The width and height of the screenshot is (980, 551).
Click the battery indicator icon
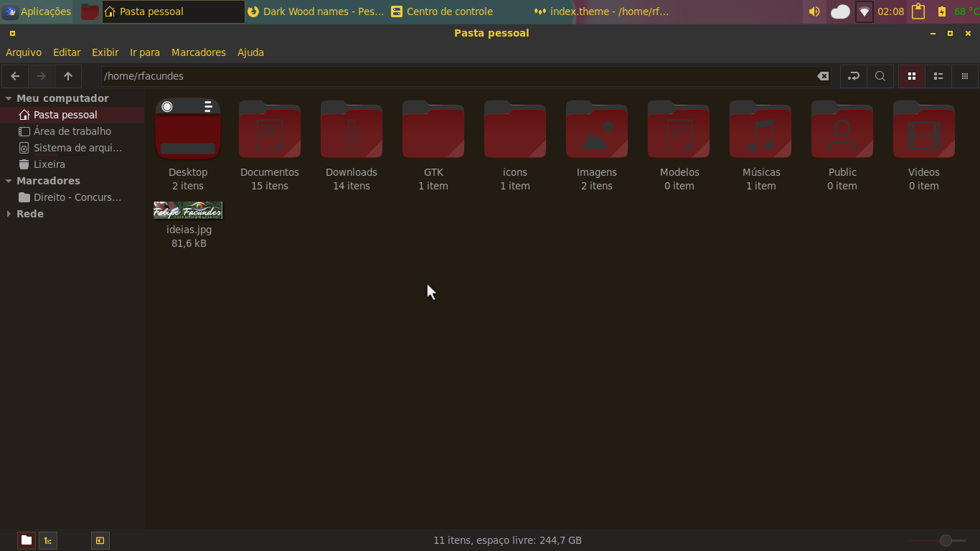click(942, 11)
